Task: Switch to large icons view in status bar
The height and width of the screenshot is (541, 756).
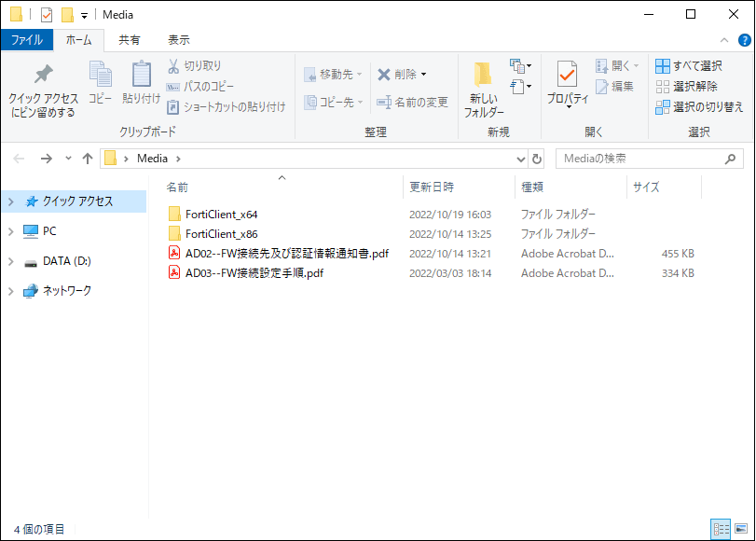Action: pyautogui.click(x=741, y=529)
